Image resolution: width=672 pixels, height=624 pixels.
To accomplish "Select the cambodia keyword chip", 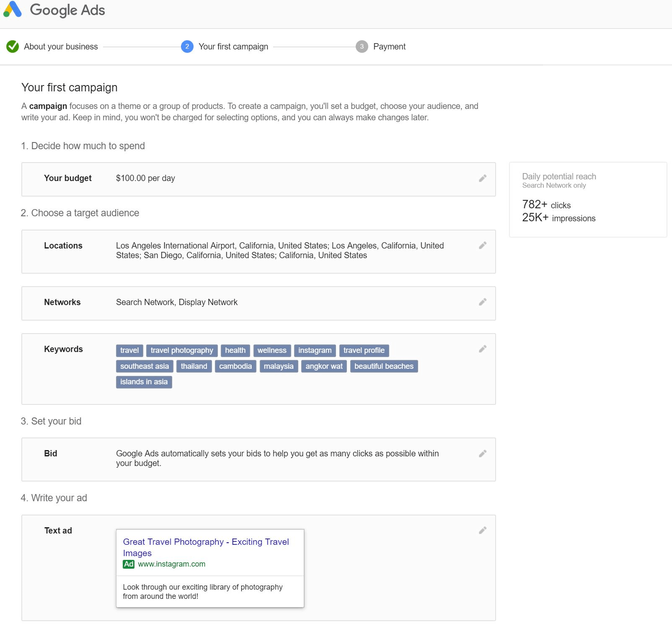I will pyautogui.click(x=235, y=366).
